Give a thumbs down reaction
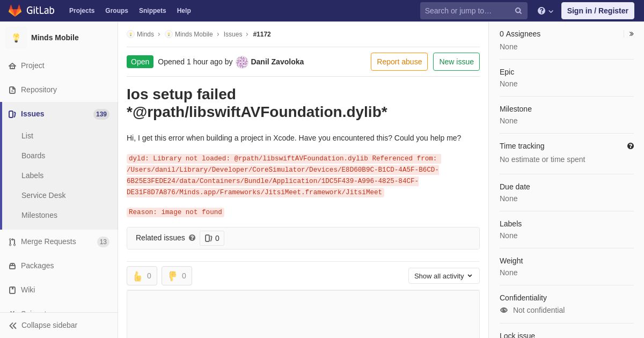Image resolution: width=644 pixels, height=338 pixels. coord(177,276)
